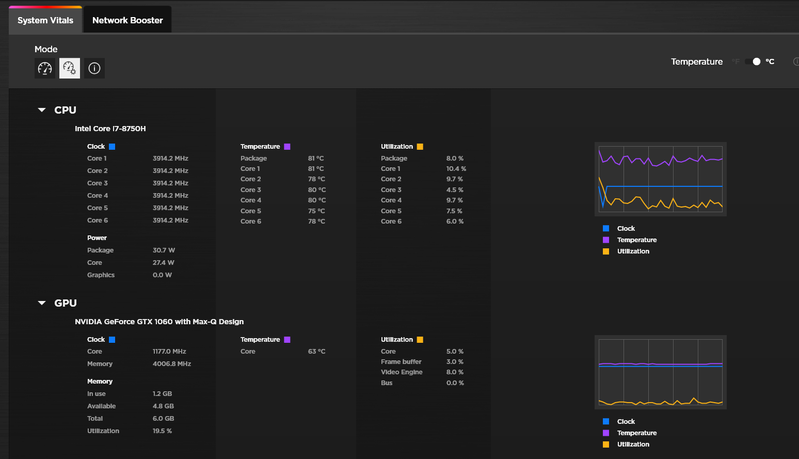This screenshot has width=799, height=459.
Task: Click Temperature in the CPU graph legend
Action: pos(637,240)
